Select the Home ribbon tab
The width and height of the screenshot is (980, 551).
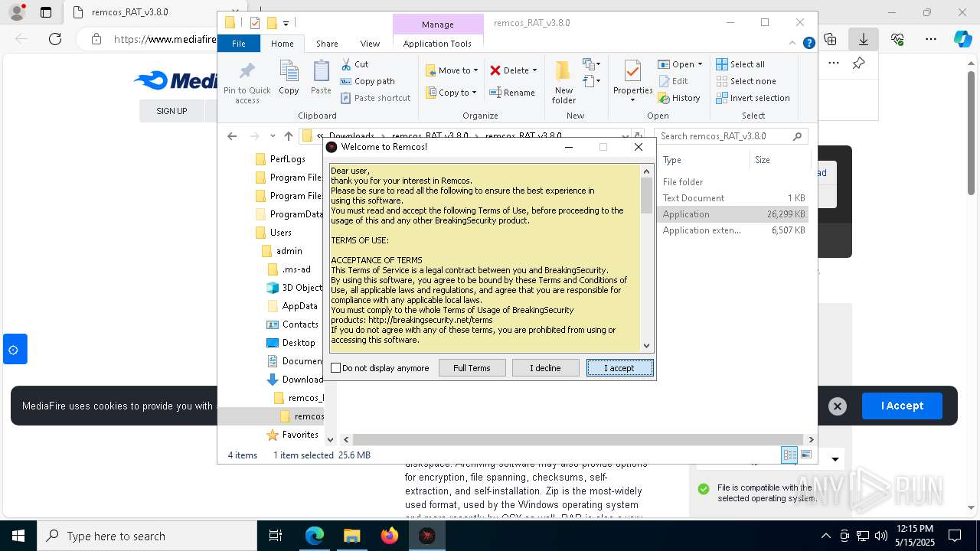282,44
